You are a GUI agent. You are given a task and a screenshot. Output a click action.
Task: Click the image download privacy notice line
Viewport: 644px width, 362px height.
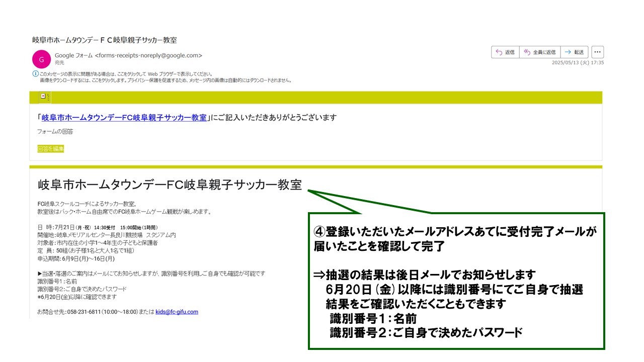[x=166, y=80]
